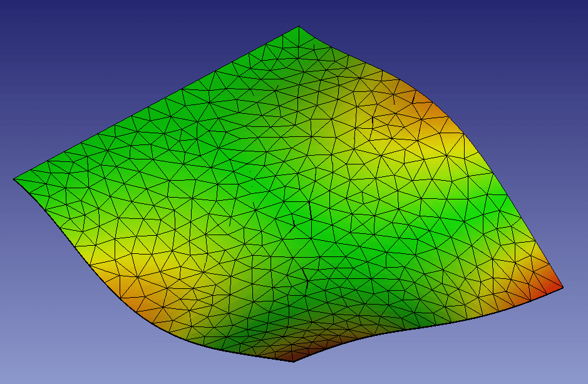Select the lower-left curved boundary of the mesh

tap(94, 268)
